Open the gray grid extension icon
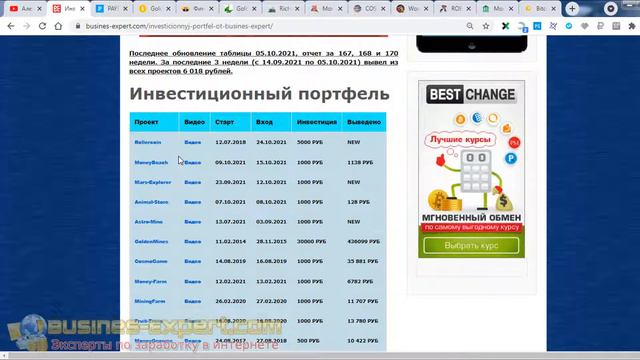This screenshot has width=640, height=360. point(616,26)
